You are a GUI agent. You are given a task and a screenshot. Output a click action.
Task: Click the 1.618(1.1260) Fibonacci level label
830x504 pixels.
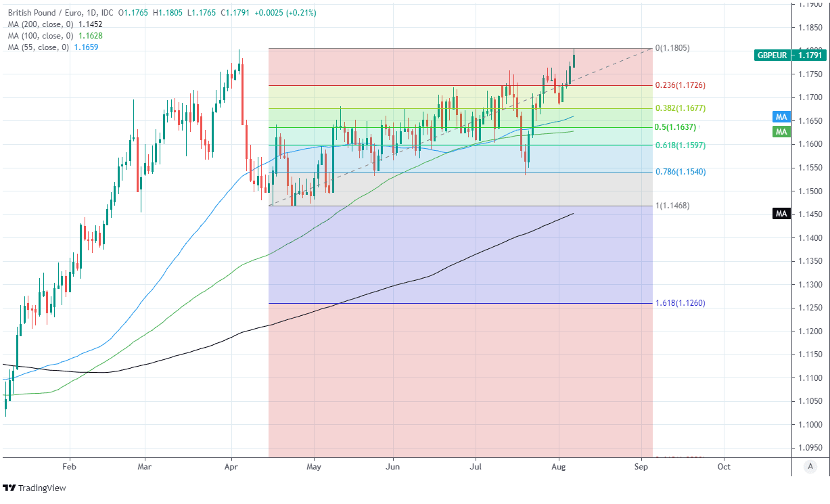point(680,303)
